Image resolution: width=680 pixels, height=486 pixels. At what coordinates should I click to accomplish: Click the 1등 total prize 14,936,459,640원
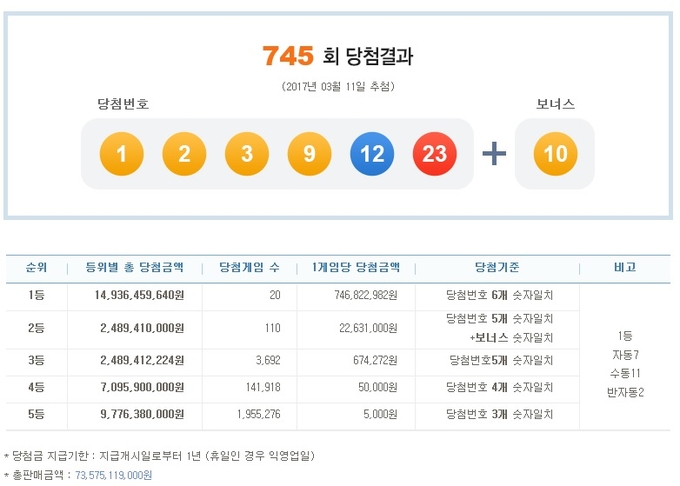[x=133, y=296]
